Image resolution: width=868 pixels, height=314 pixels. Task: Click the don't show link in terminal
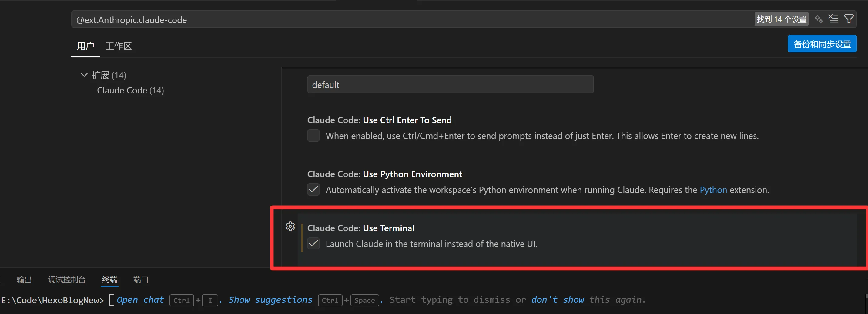click(557, 300)
